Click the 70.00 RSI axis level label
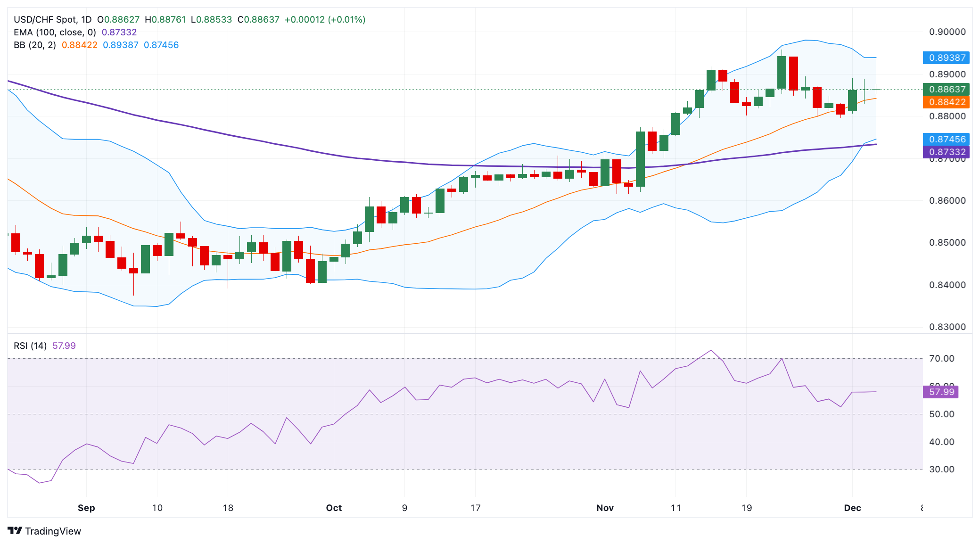980x544 pixels. pos(941,358)
